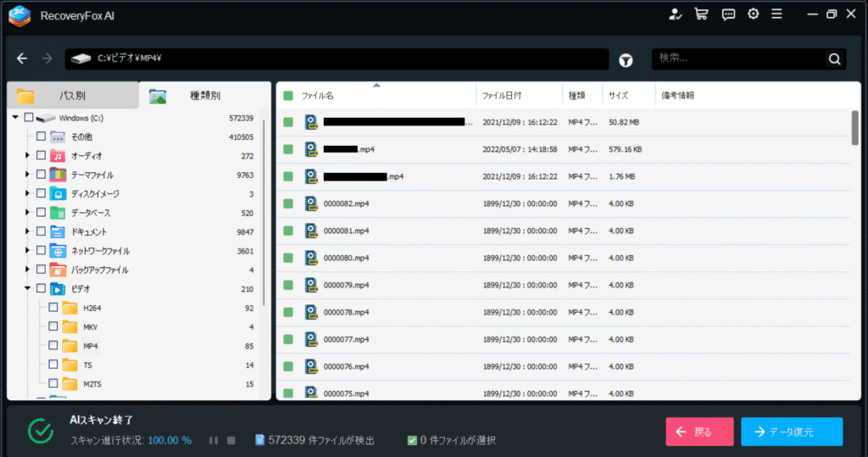Switch to the パス別 tab
Screen dimensions: 868x457
tap(73, 95)
